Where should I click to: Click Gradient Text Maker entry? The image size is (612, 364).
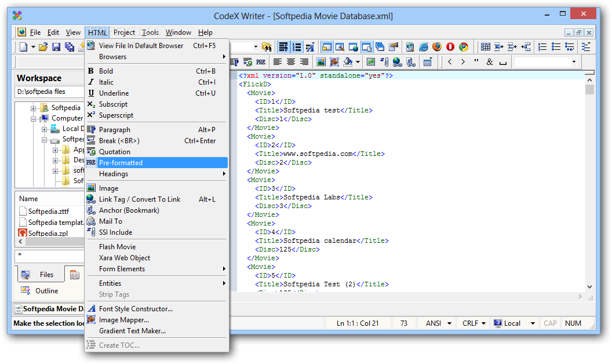(156, 331)
